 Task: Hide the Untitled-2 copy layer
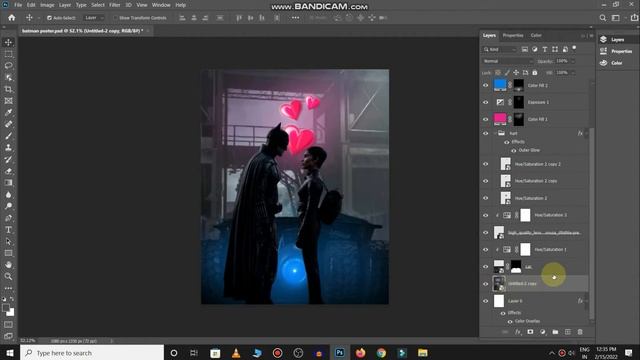pos(485,284)
